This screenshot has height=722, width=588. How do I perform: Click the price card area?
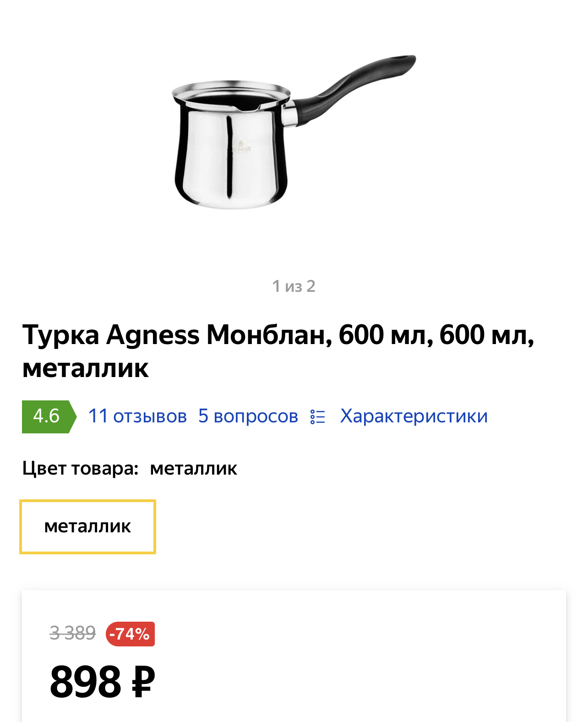[x=294, y=656]
